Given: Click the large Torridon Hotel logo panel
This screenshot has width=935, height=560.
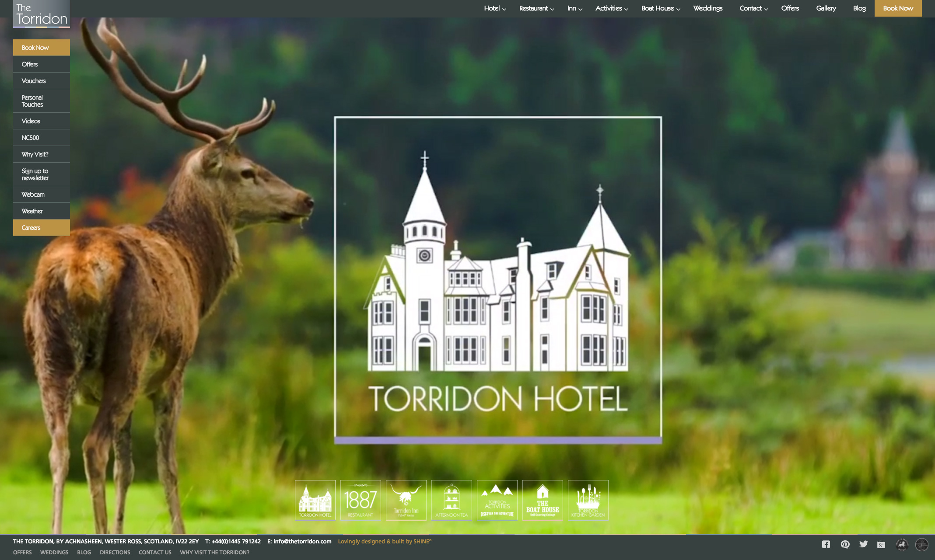Looking at the screenshot, I should click(x=498, y=280).
